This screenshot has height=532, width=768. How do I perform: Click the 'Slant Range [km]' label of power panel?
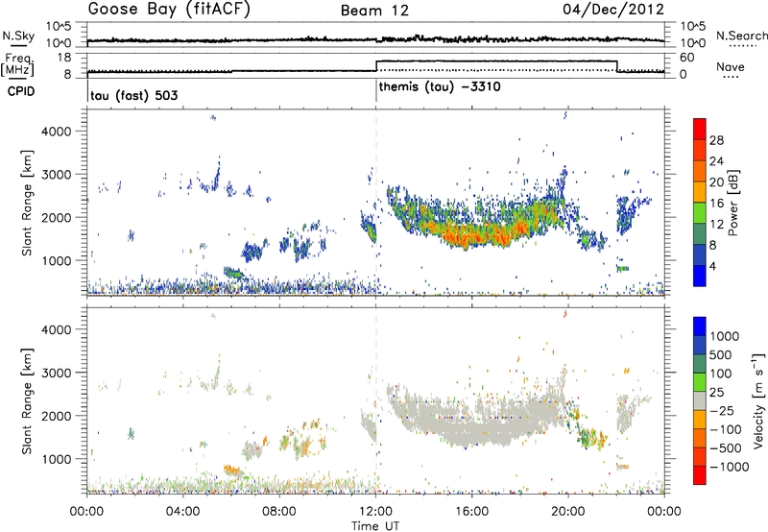click(27, 203)
